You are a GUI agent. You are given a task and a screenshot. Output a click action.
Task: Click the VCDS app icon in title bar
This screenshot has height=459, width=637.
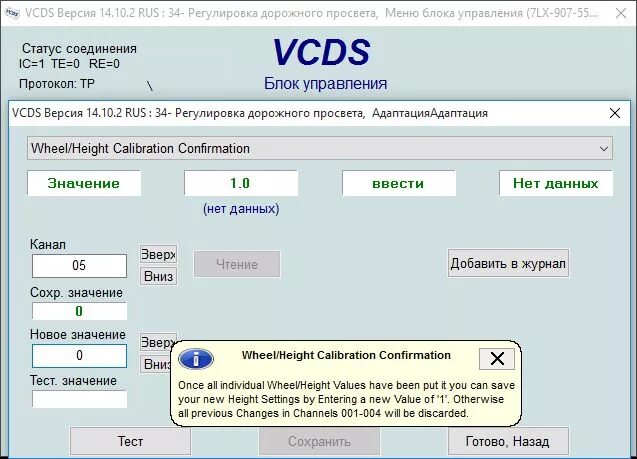click(12, 13)
